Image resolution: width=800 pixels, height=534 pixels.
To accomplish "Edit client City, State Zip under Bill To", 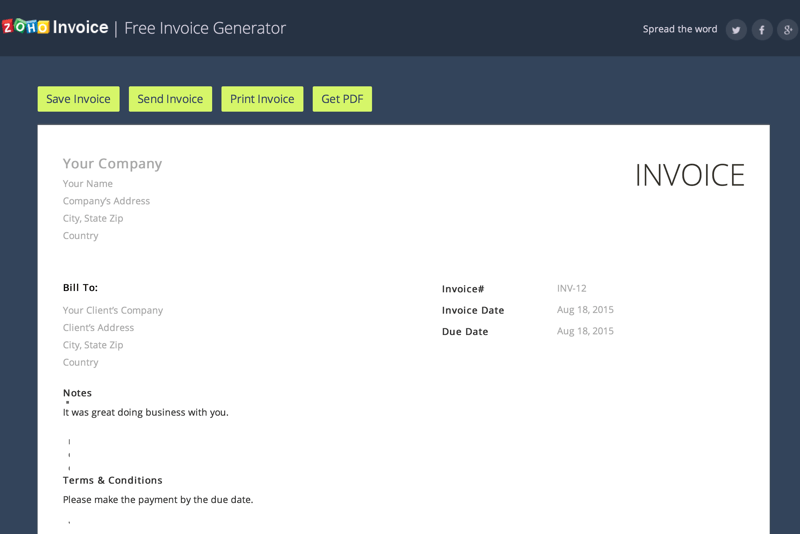I will (93, 345).
